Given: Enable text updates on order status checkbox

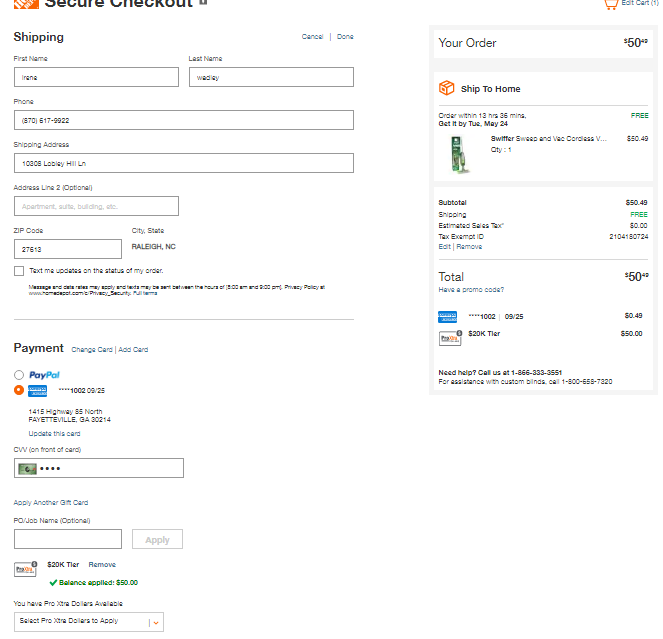Looking at the screenshot, I should [x=19, y=271].
